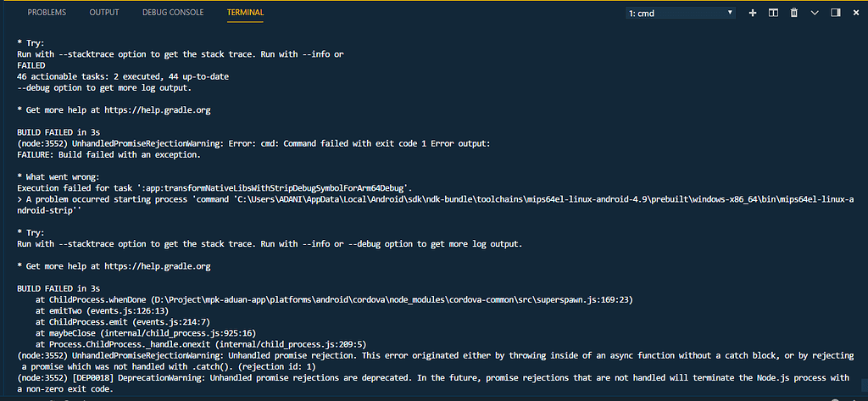Click internal/child_process.js:925:16 reference
The image size is (868, 401).
coord(181,333)
